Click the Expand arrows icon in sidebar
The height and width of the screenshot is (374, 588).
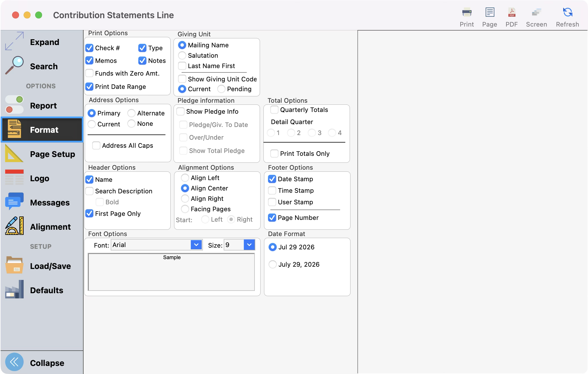click(14, 41)
